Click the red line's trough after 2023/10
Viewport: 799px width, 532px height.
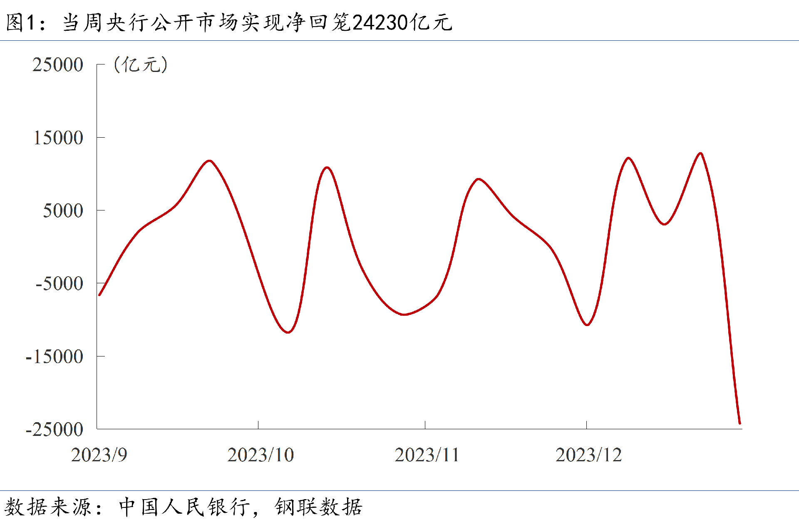(288, 332)
